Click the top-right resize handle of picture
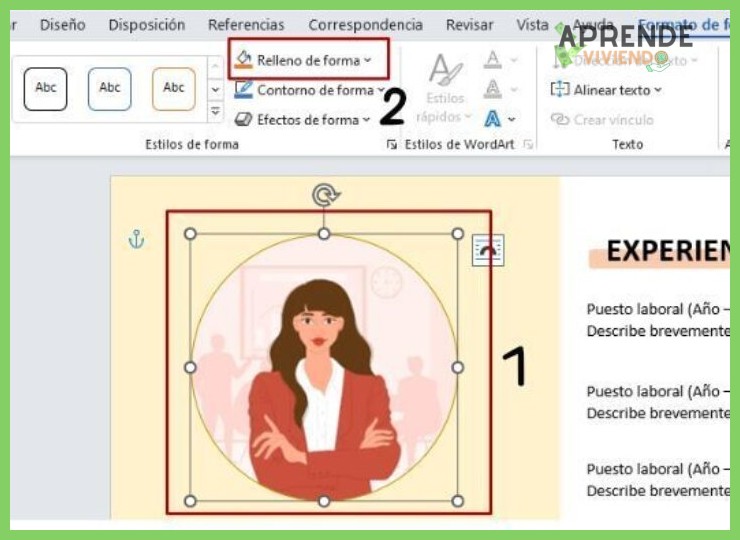Viewport: 740px width, 540px height. click(x=457, y=234)
